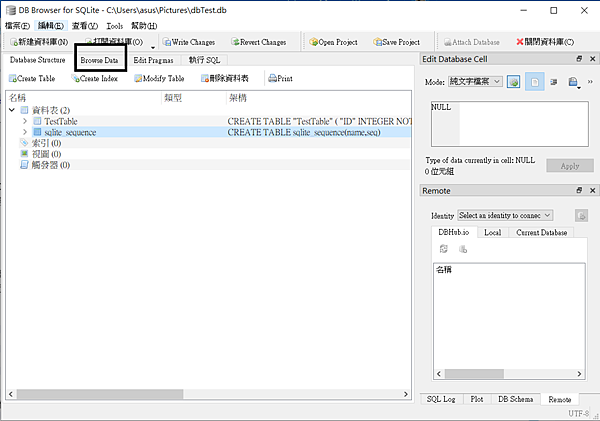Close the Remote panel
Image resolution: width=600 pixels, height=421 pixels.
tap(592, 190)
